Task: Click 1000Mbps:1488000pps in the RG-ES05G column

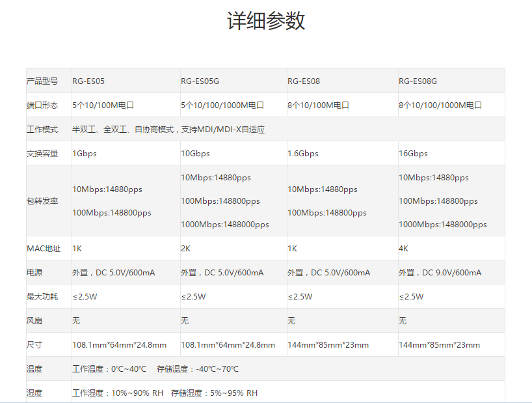Action: tap(225, 225)
